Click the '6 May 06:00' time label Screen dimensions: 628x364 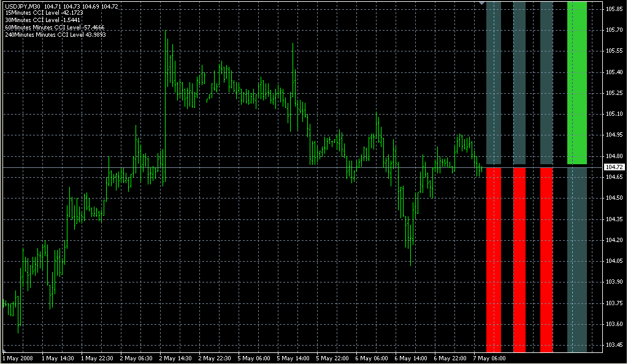[372, 358]
